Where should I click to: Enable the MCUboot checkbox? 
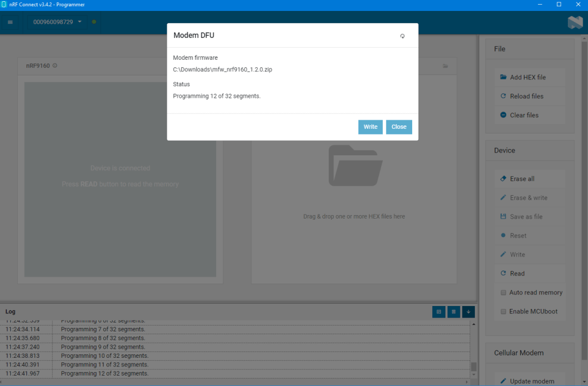pyautogui.click(x=504, y=311)
